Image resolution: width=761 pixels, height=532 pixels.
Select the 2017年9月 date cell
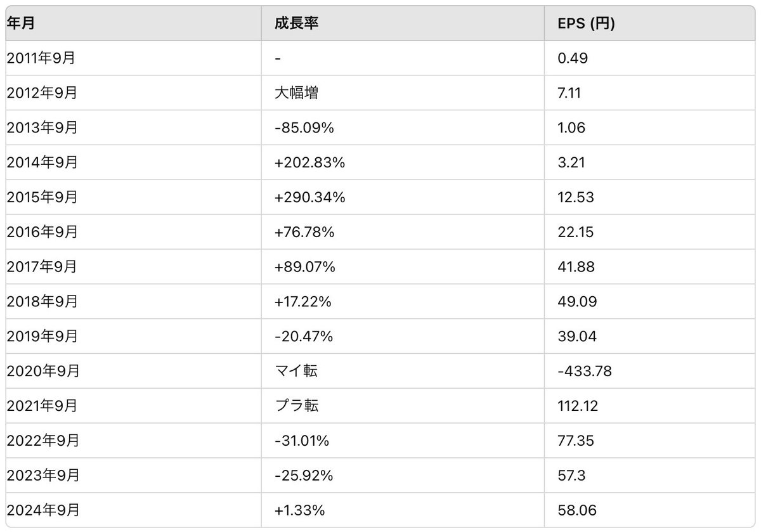click(x=42, y=266)
